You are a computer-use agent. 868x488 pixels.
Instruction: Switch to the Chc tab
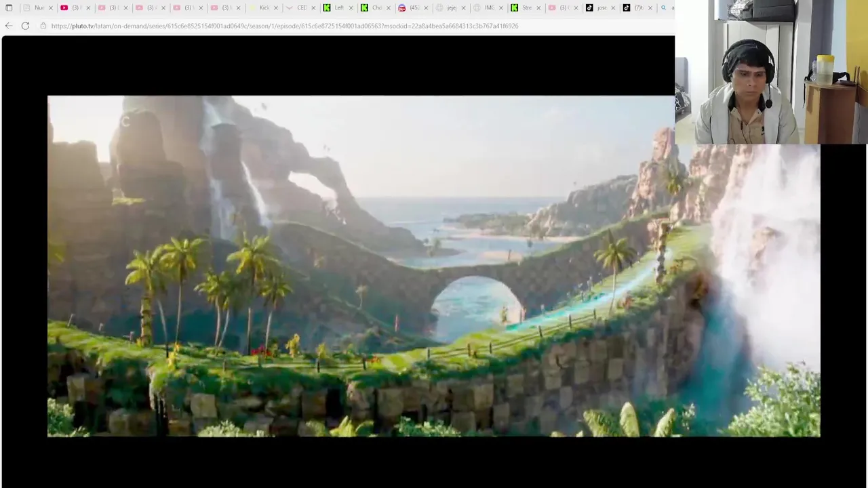click(x=376, y=7)
